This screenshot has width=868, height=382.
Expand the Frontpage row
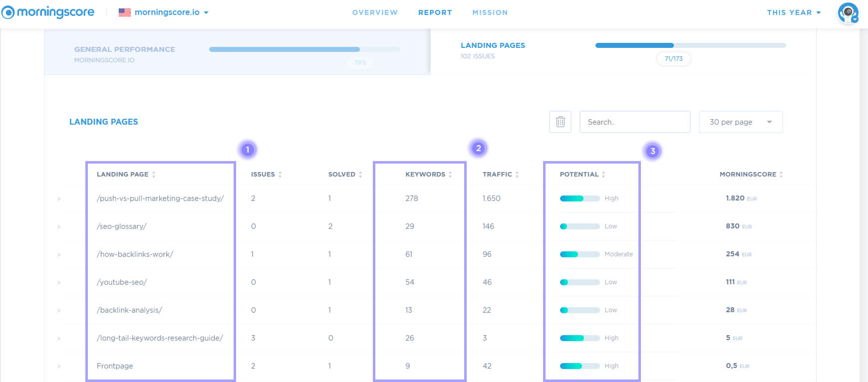[x=59, y=366]
